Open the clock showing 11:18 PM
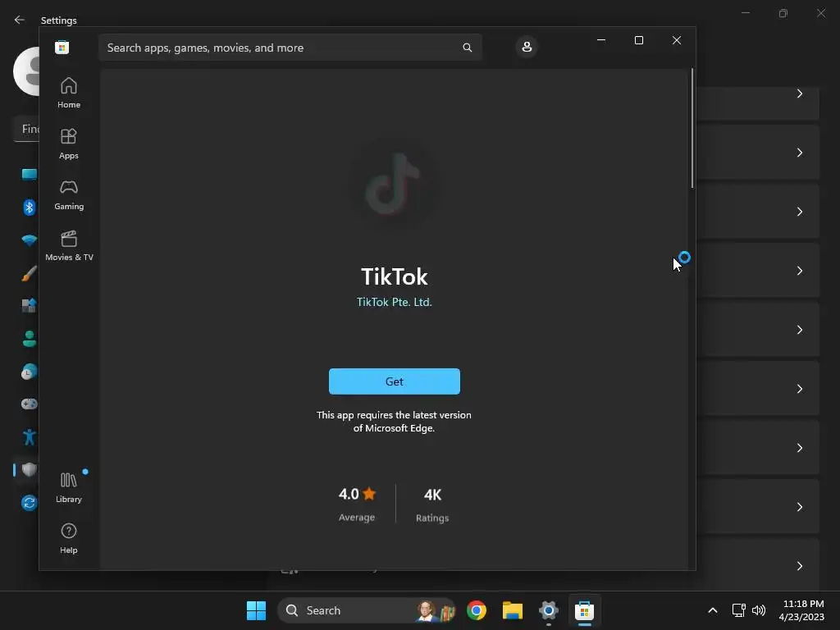The image size is (840, 630). click(802, 610)
